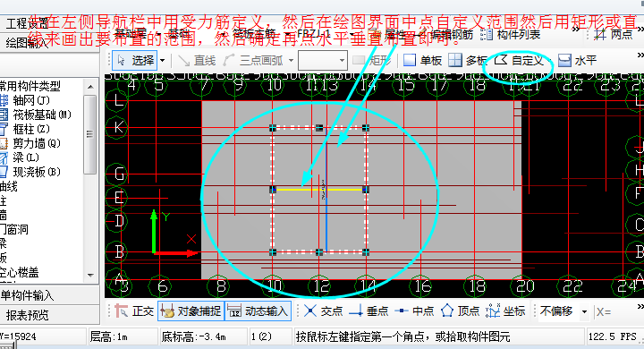Select the 门窗洞 tree node
The height and width of the screenshot is (349, 644).
click(x=14, y=229)
